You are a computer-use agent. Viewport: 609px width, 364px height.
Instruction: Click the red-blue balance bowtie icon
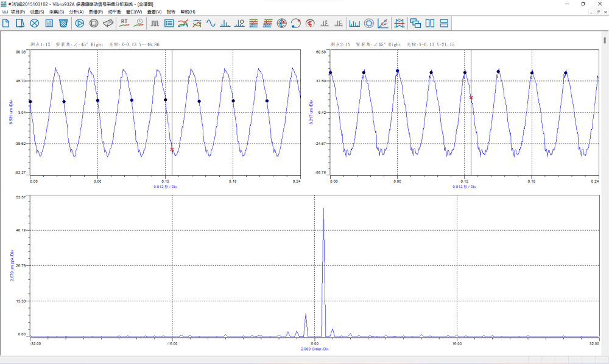399,23
